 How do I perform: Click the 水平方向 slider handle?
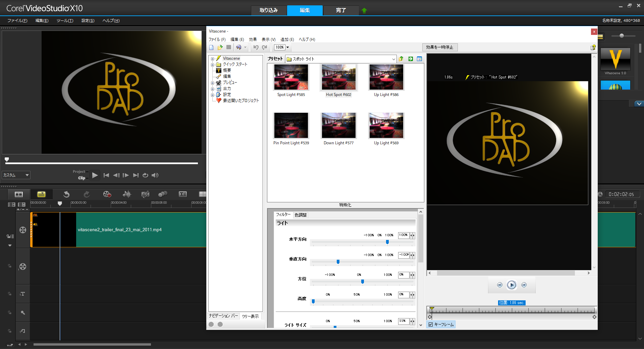coord(387,242)
